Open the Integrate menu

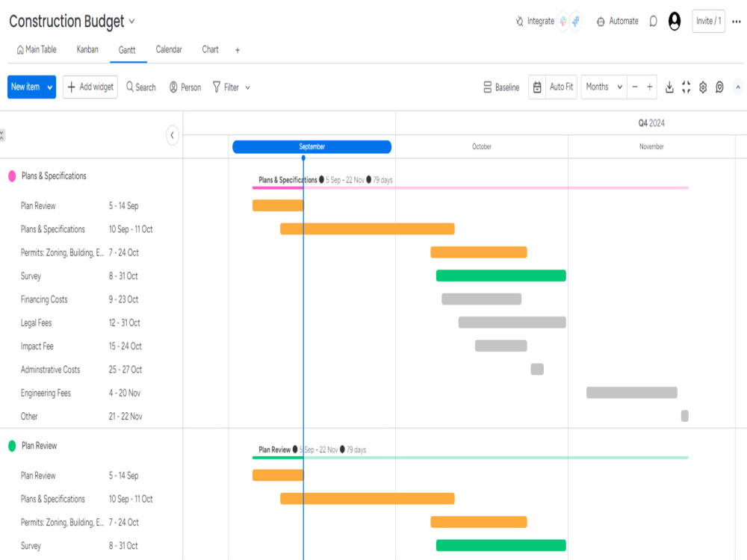[535, 21]
